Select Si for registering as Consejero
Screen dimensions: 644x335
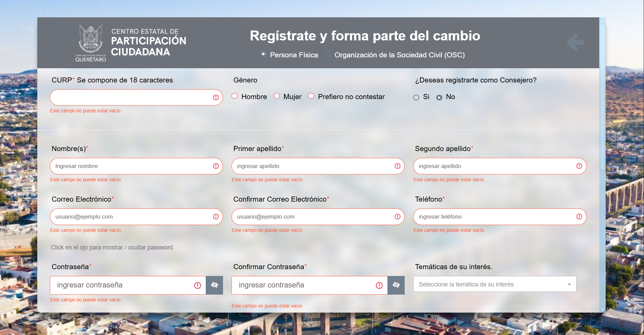416,97
